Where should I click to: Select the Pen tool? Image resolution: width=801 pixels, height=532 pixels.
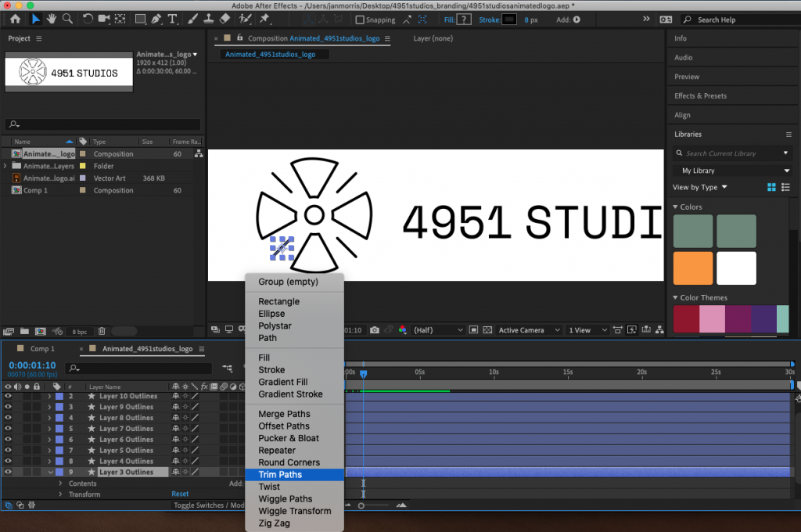[x=156, y=19]
